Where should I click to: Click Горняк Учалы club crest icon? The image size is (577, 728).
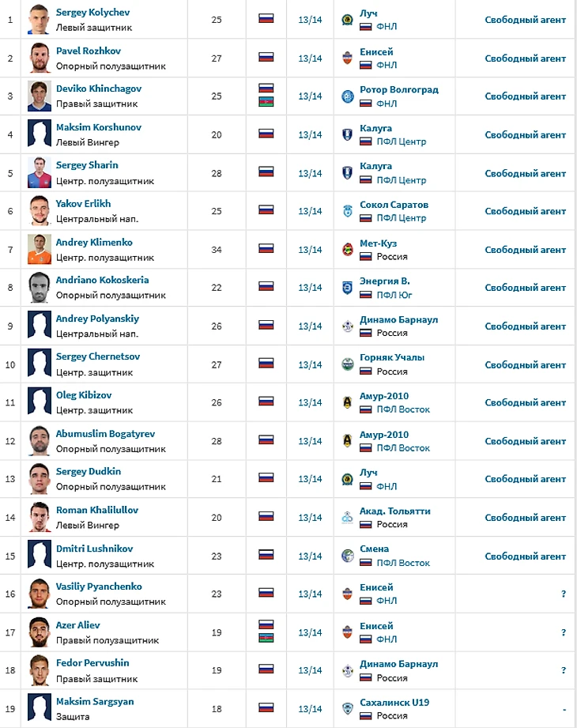pyautogui.click(x=347, y=364)
